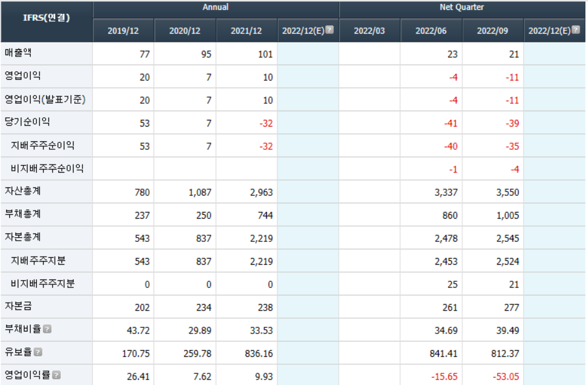This screenshot has height=385, width=588.
Task: Click 당기순이익 value -39 for 2022/09
Action: pos(513,123)
